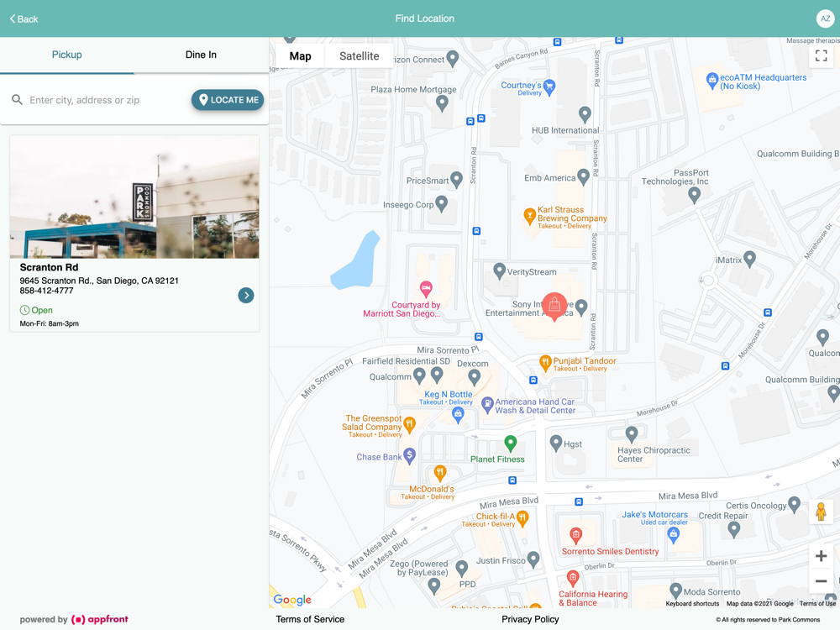Click the Courtyard by Marriott hotel pin
This screenshot has width=840, height=630.
coord(426,289)
